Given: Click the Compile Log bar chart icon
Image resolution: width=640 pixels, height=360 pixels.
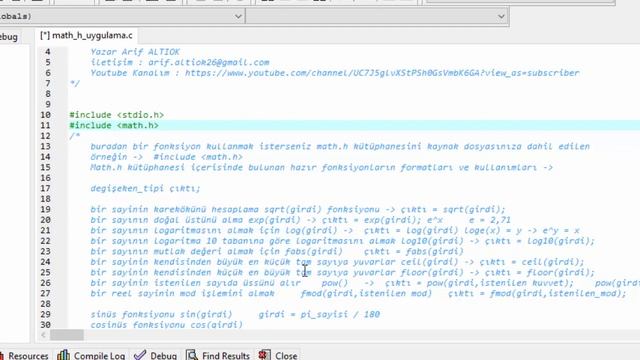Looking at the screenshot, I should [63, 355].
